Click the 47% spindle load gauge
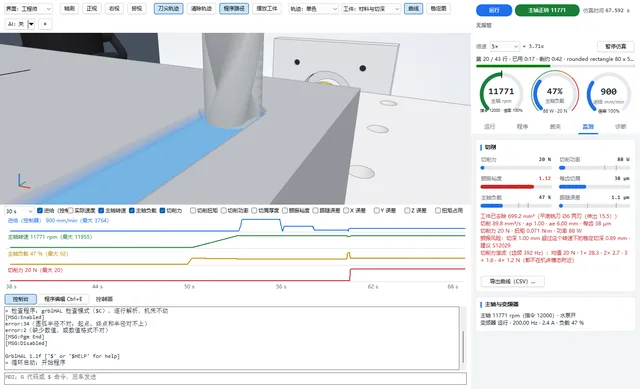The width and height of the screenshot is (640, 389). point(555,93)
